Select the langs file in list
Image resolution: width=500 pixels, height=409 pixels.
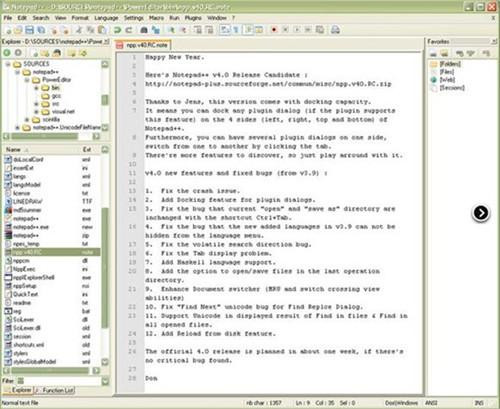pos(19,176)
